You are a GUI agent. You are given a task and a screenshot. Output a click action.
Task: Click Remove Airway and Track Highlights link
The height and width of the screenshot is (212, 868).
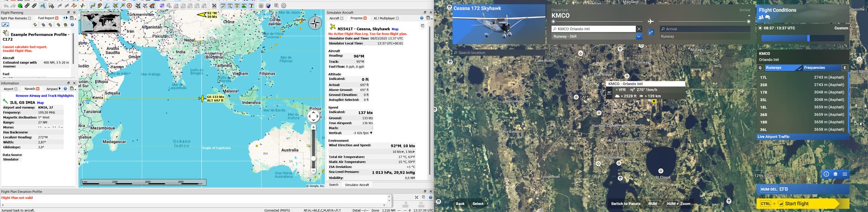pos(45,96)
